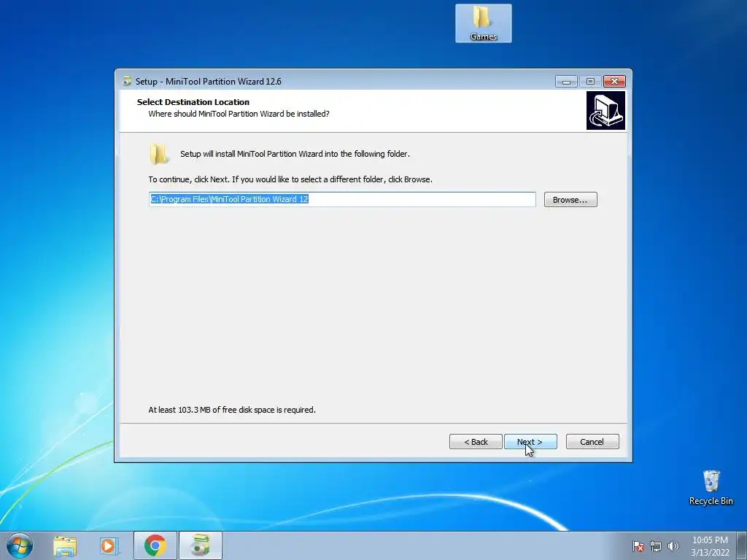
Task: Launch Windows Media Player from taskbar
Action: coord(109,545)
